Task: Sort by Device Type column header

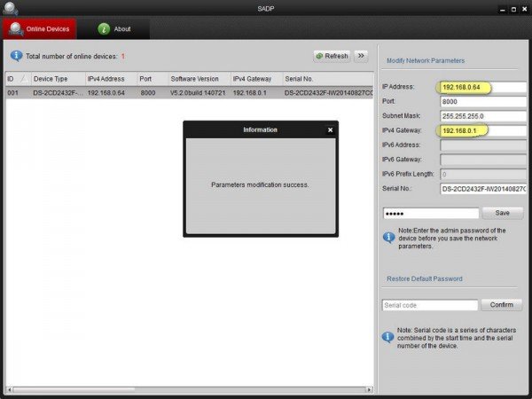Action: (x=58, y=79)
